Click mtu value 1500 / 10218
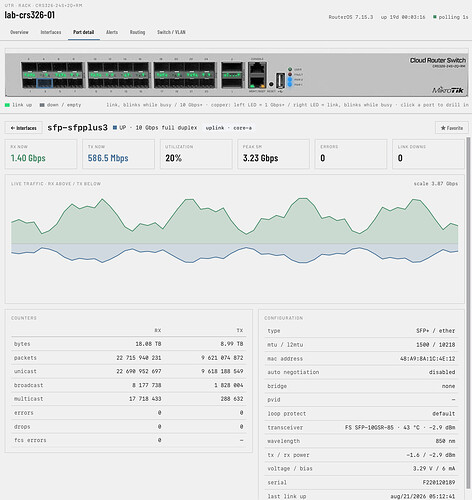The image size is (472, 500). click(435, 345)
